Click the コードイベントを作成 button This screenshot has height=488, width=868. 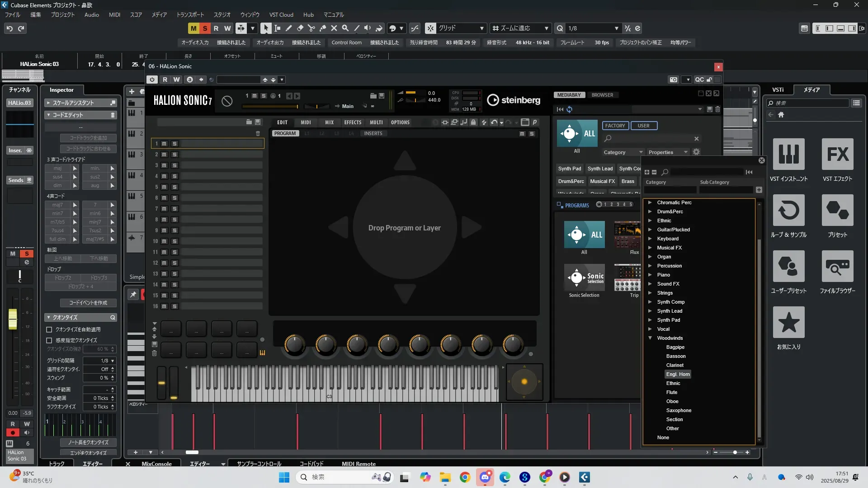click(x=88, y=303)
